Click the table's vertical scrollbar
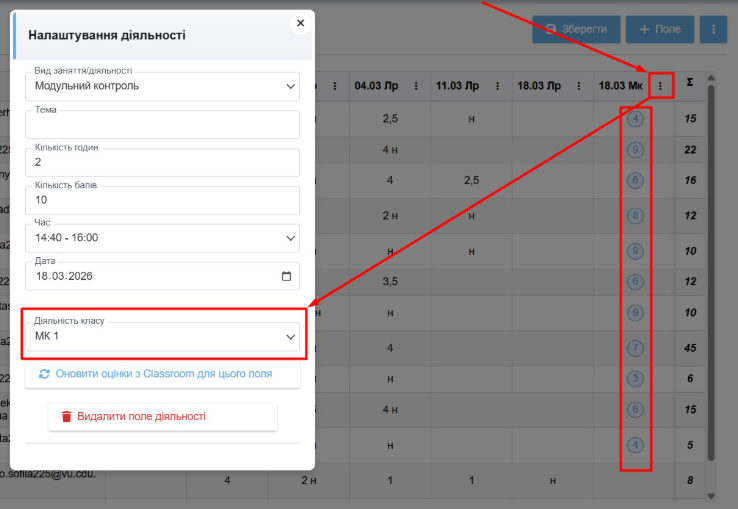This screenshot has width=738, height=509. [711, 270]
